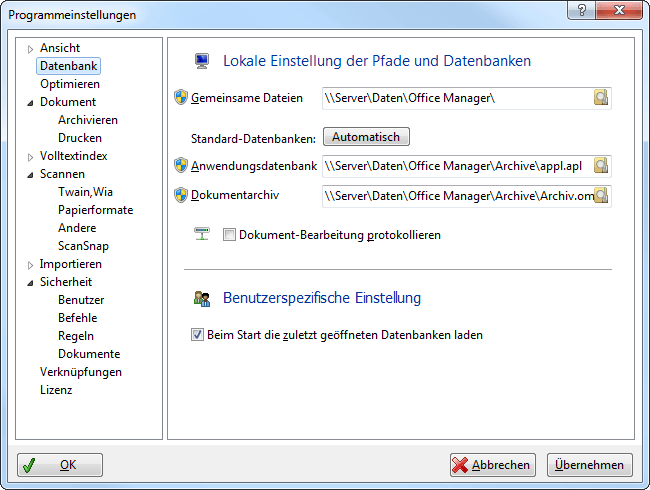Expand the Ansicht tree node

pyautogui.click(x=31, y=48)
